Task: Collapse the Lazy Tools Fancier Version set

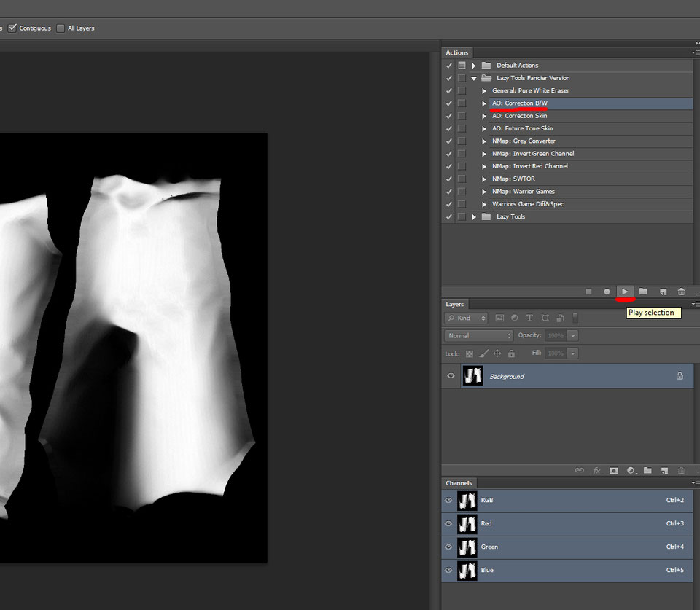Action: [474, 78]
